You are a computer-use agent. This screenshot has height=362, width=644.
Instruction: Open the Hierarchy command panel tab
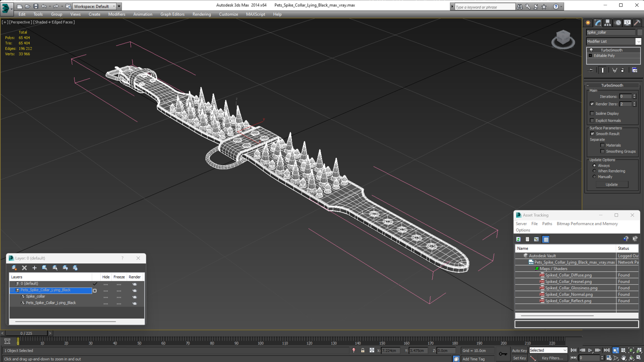[607, 23]
